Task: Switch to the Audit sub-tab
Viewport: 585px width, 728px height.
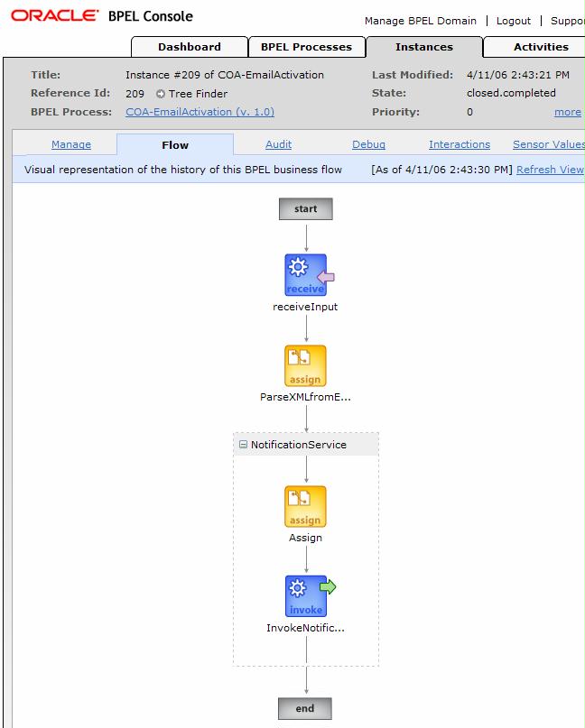Action: pos(278,144)
